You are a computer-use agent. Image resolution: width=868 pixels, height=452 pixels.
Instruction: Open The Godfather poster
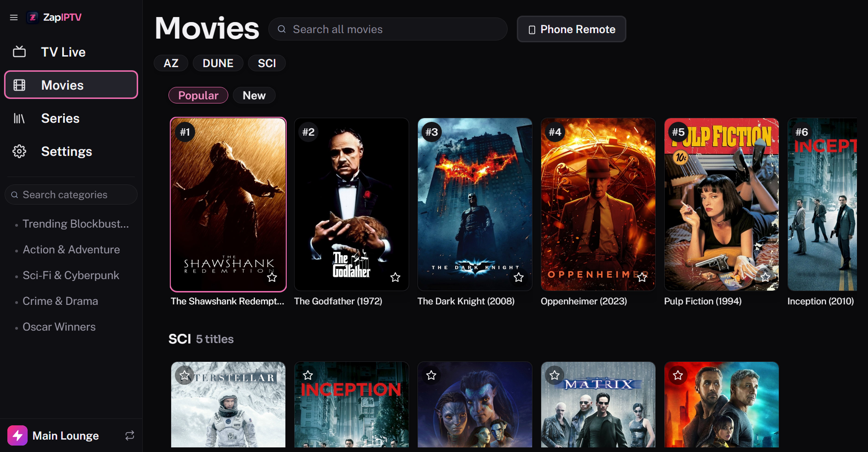tap(352, 204)
